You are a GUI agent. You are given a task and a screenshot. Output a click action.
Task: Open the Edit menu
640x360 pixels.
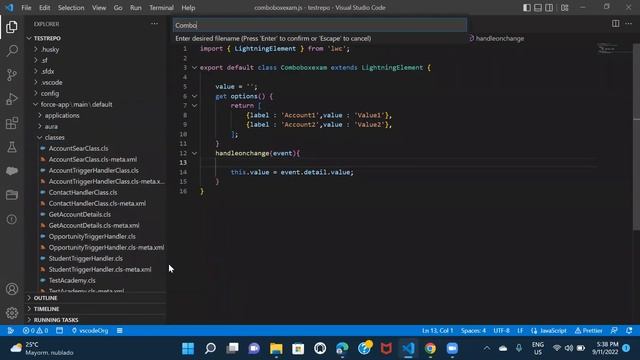[44, 8]
